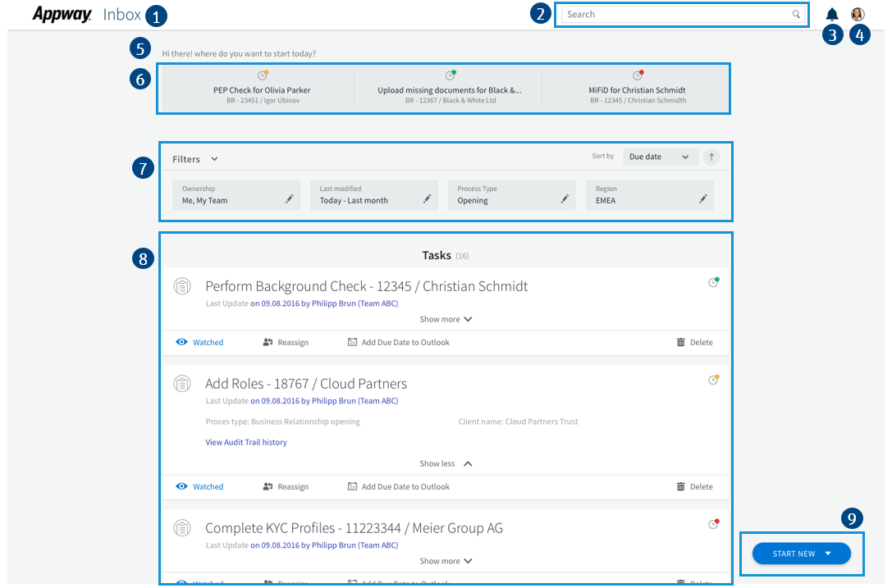Click the notifications bell icon
The image size is (892, 588).
coord(833,14)
